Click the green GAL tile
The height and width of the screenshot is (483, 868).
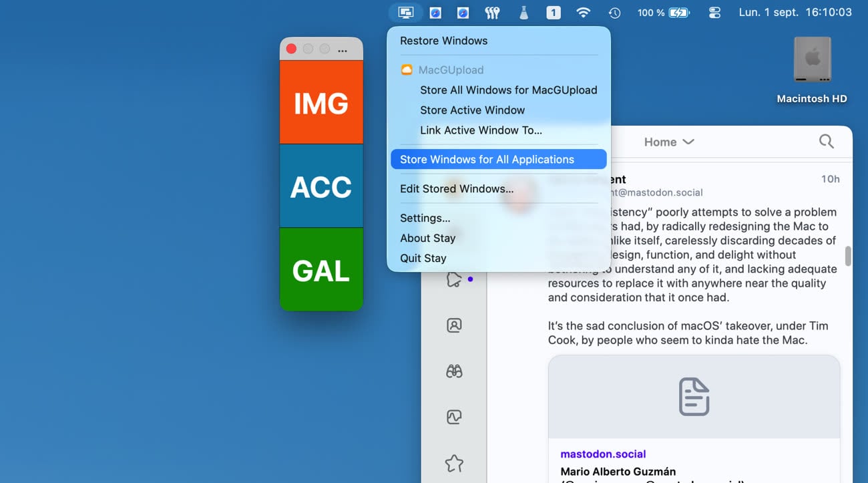(321, 269)
